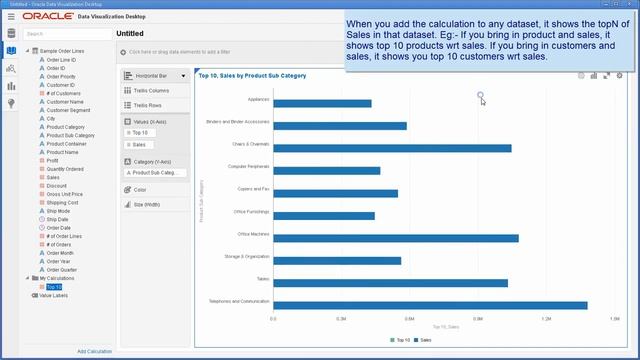640x360 pixels.
Task: Select the Customer Name data element
Action: coord(65,102)
